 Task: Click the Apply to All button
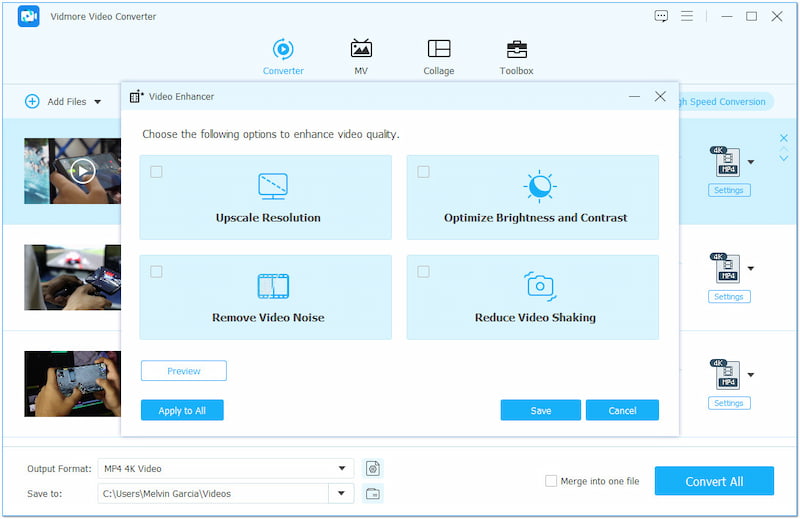(x=182, y=410)
